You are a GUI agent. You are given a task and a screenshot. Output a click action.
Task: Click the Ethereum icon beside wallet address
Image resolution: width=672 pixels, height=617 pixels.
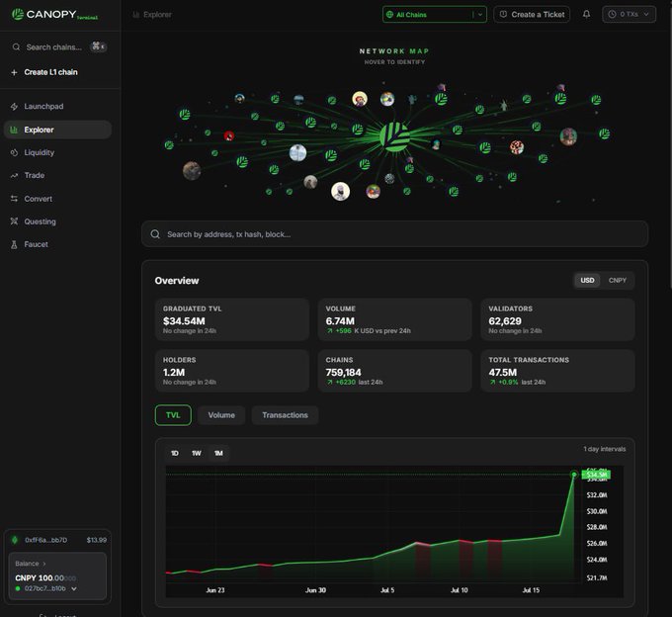pyautogui.click(x=15, y=540)
